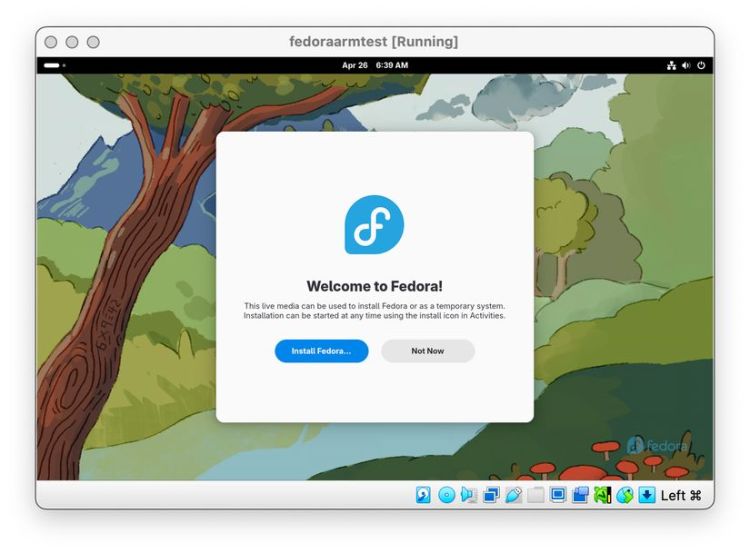Click the display monitor status icon

click(x=558, y=495)
